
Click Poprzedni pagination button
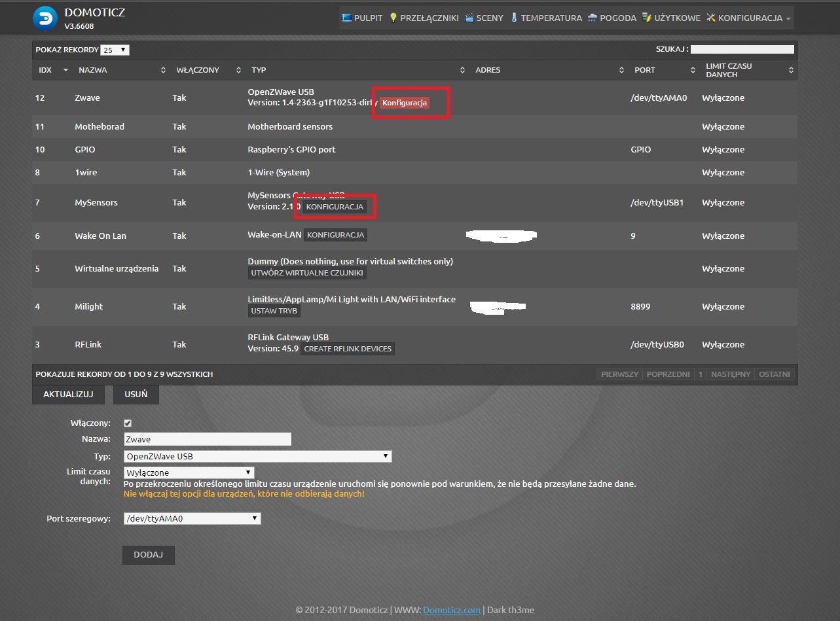pyautogui.click(x=668, y=374)
